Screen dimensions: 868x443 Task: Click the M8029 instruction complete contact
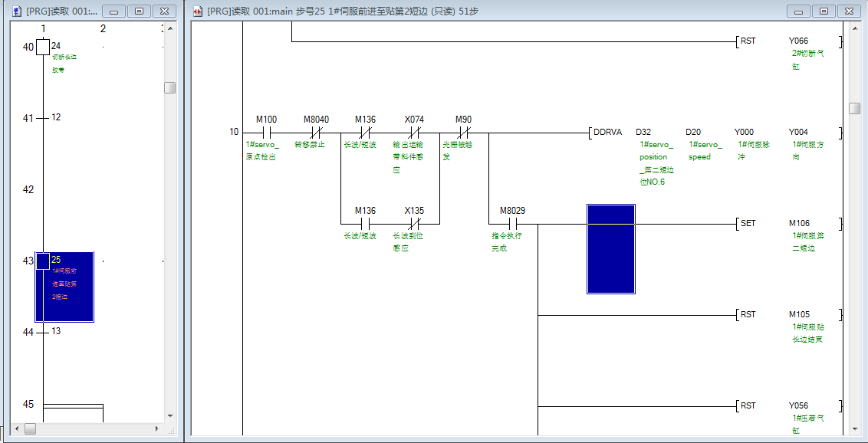coord(512,224)
